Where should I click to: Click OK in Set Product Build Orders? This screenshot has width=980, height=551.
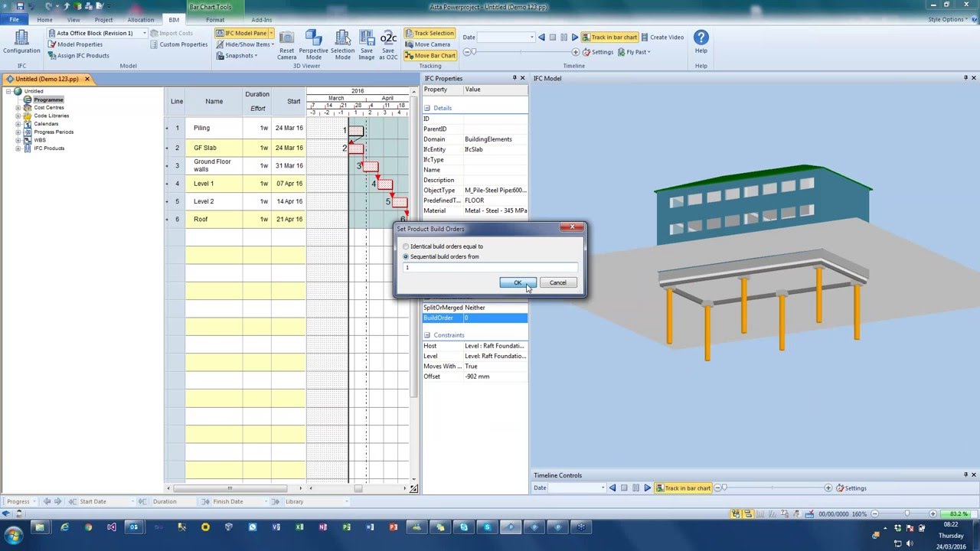point(518,283)
